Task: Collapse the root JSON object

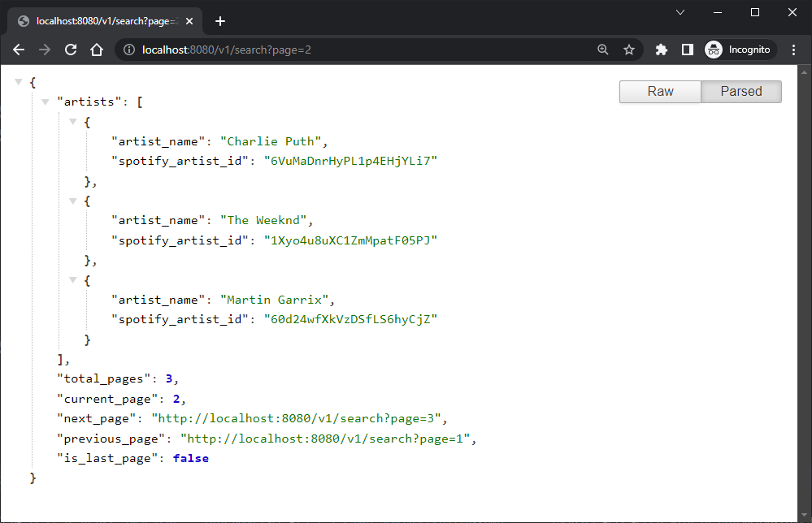Action: point(18,81)
